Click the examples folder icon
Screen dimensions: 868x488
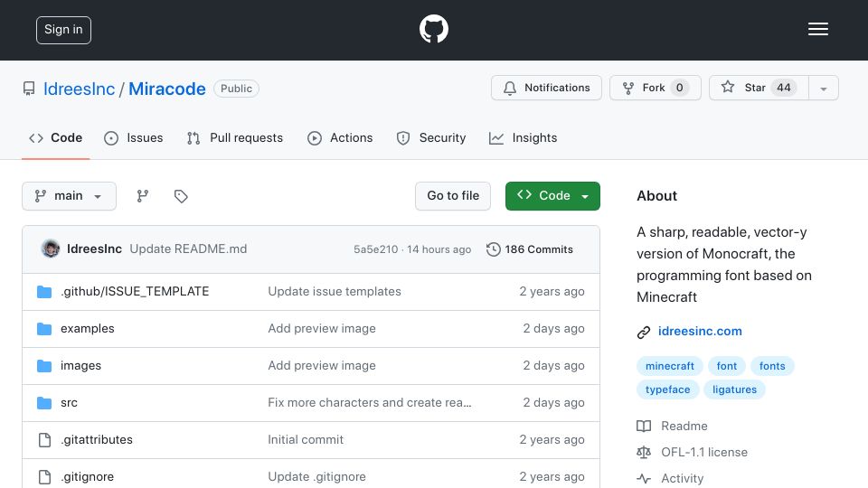(44, 329)
